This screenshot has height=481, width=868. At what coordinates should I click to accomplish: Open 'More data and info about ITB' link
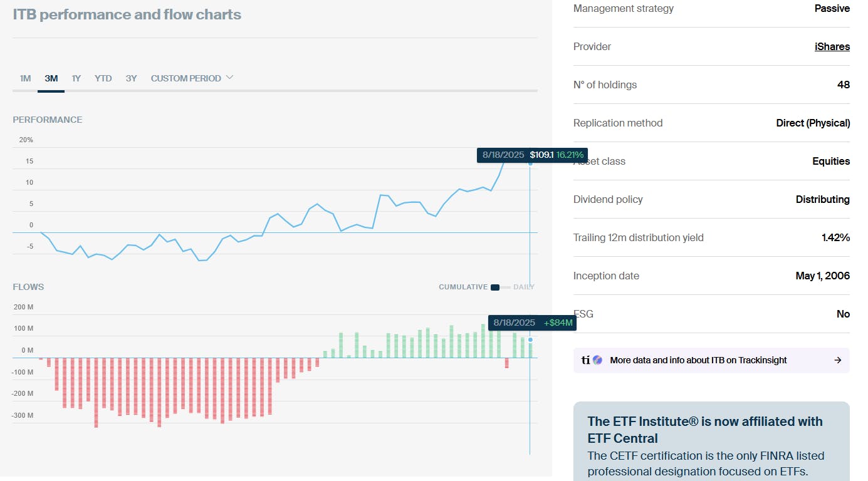tap(698, 360)
